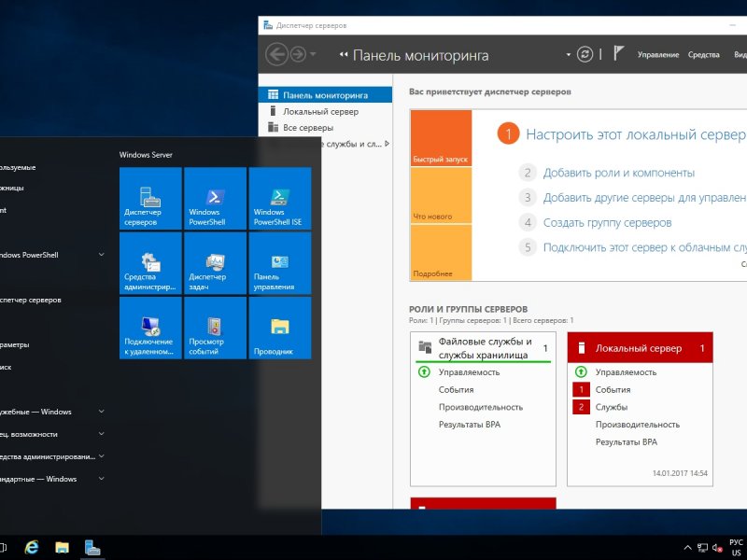Refresh the Server Manager dashboard

(585, 54)
